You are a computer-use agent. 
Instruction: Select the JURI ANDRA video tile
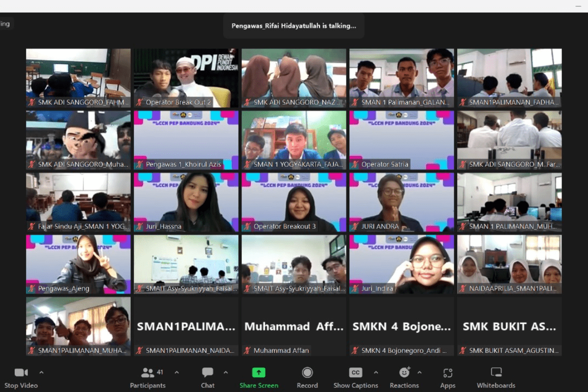[402, 202]
